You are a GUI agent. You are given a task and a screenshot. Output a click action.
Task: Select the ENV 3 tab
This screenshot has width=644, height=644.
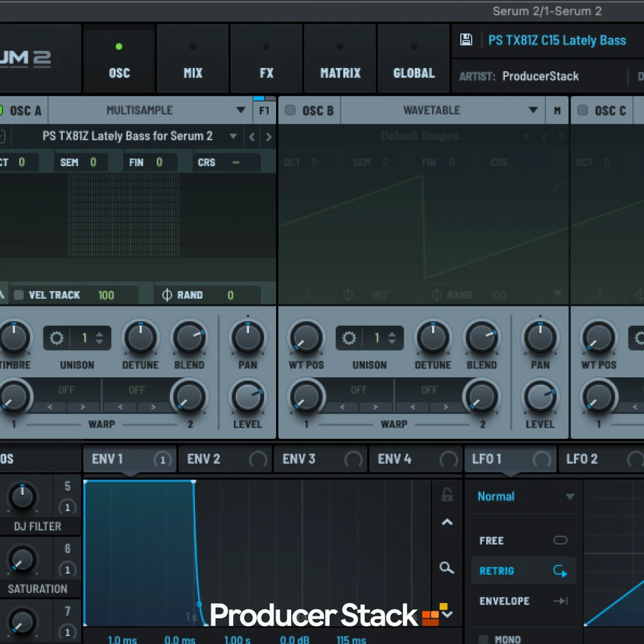click(320, 458)
